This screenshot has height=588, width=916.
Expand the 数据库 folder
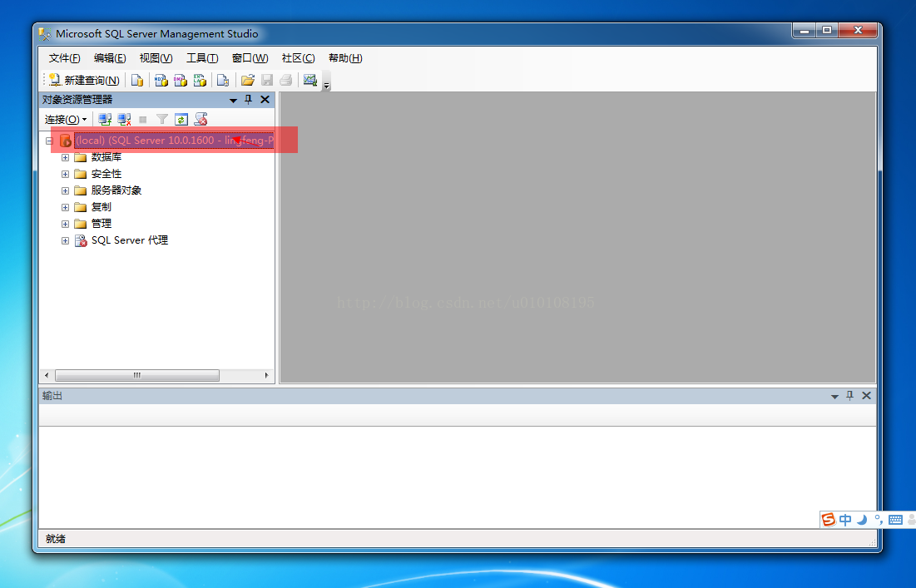(x=66, y=158)
